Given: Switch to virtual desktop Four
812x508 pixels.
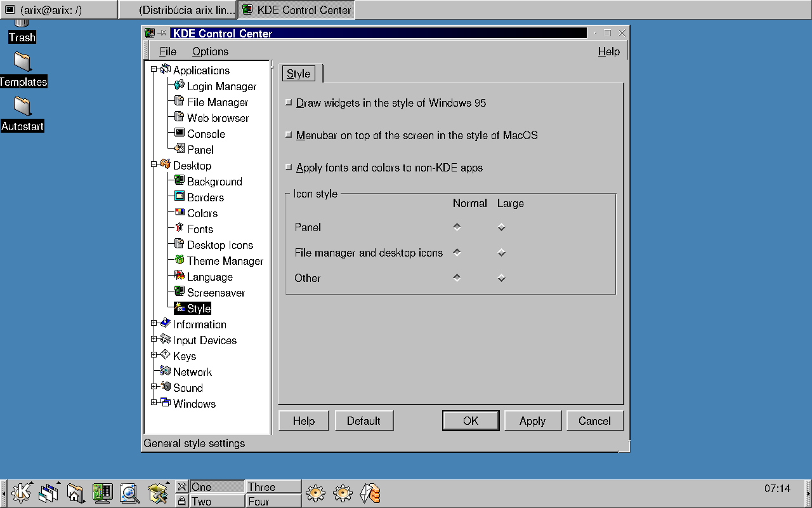Looking at the screenshot, I should click(x=273, y=502).
